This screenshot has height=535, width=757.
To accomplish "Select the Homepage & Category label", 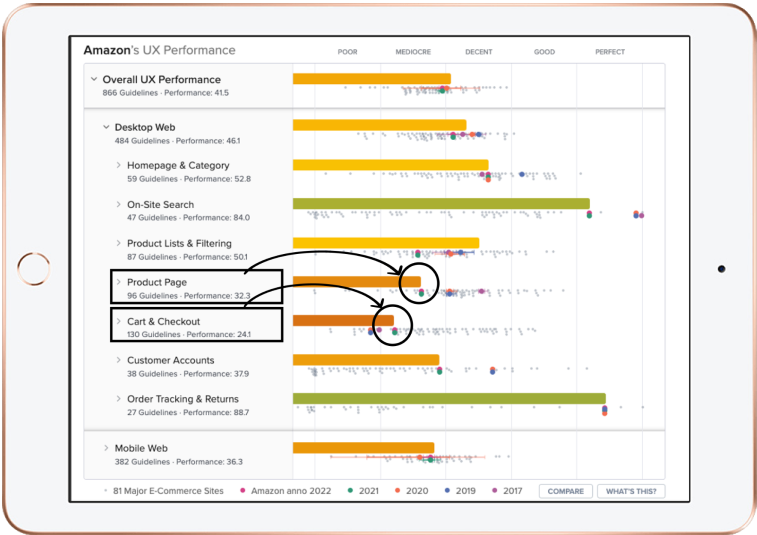I will 178,166.
